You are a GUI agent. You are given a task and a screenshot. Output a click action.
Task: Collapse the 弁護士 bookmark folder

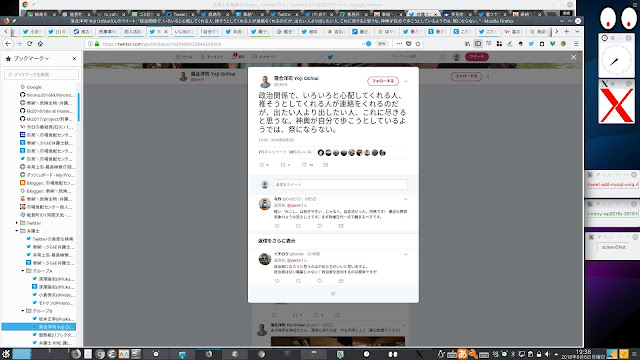17,231
